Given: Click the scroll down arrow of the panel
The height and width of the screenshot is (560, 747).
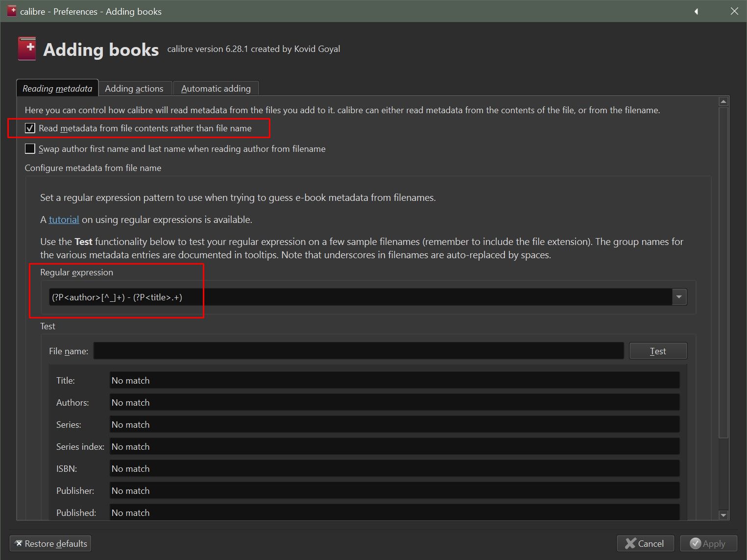Looking at the screenshot, I should 723,515.
